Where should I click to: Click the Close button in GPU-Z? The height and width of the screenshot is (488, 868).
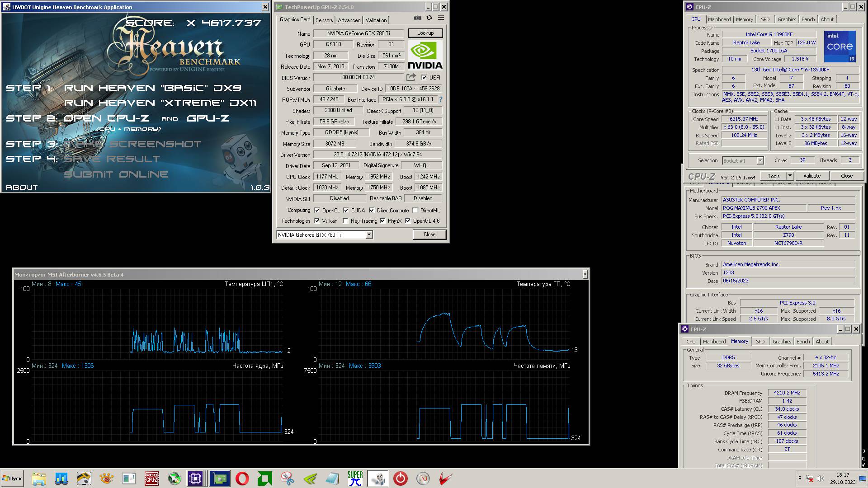click(x=429, y=235)
